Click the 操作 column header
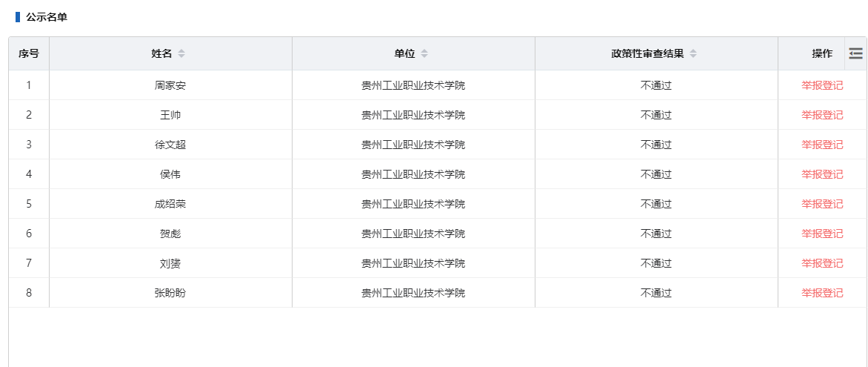 coord(822,54)
